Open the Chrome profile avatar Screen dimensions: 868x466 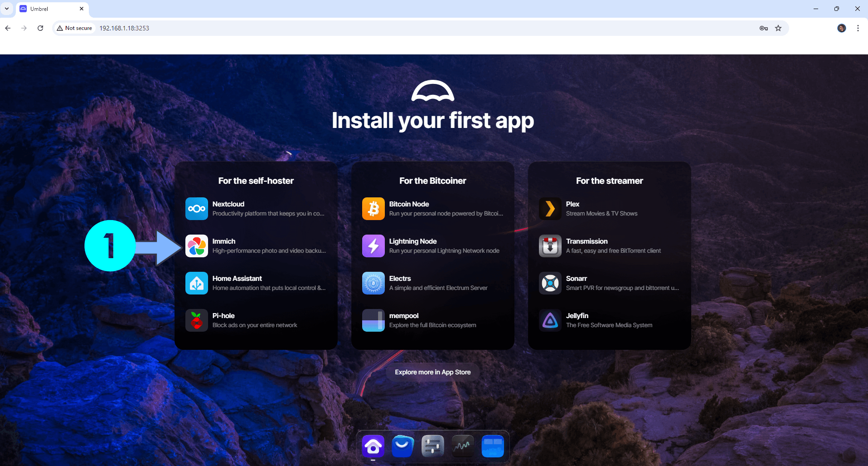tap(842, 28)
